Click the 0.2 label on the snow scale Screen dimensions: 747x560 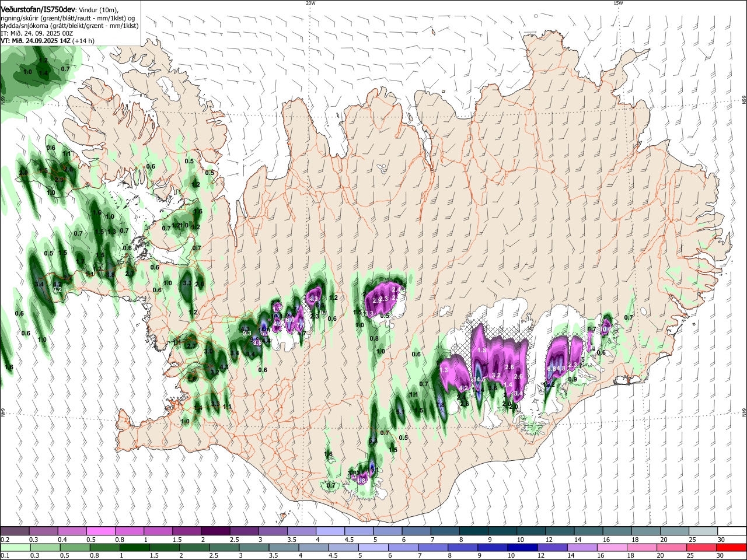tap(5, 540)
